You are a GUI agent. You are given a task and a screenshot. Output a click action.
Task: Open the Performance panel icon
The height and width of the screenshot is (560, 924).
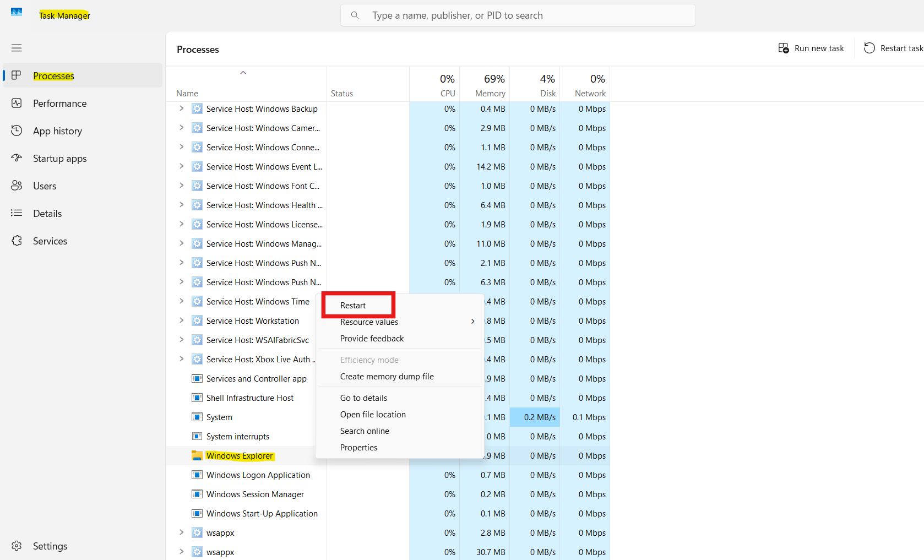click(17, 103)
